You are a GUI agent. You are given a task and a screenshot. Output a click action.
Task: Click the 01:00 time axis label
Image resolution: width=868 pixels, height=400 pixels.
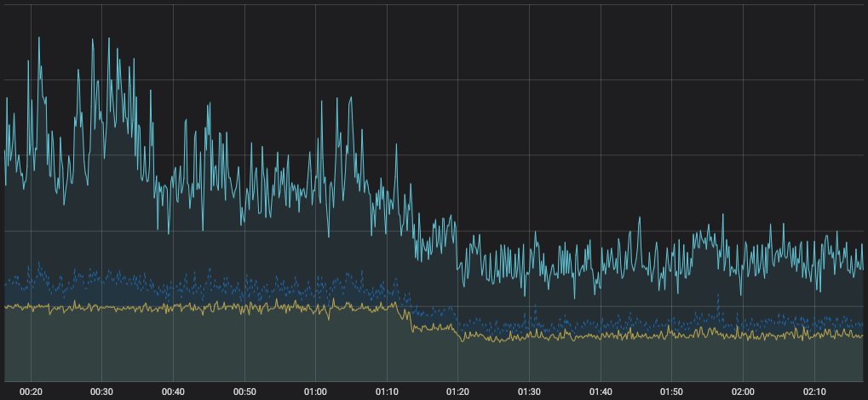(x=315, y=391)
